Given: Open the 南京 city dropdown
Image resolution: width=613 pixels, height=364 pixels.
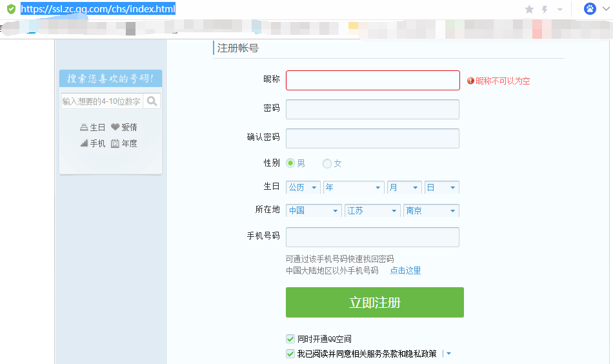Looking at the screenshot, I should click(431, 210).
